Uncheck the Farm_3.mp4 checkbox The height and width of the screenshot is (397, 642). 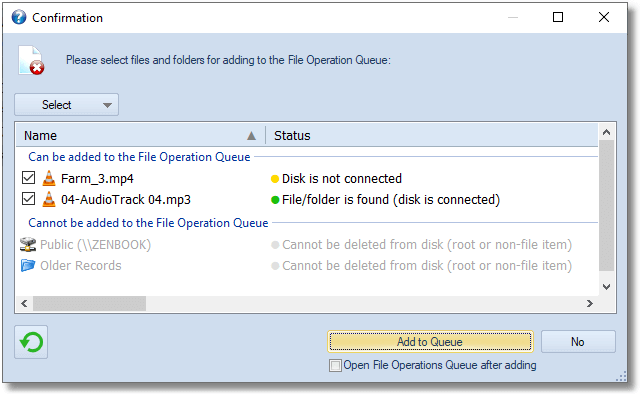28,178
